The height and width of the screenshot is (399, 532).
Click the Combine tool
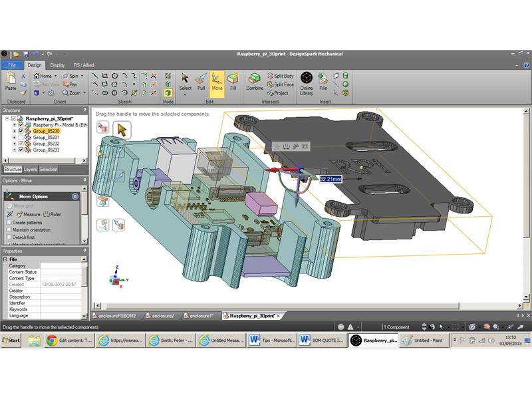pyautogui.click(x=255, y=82)
